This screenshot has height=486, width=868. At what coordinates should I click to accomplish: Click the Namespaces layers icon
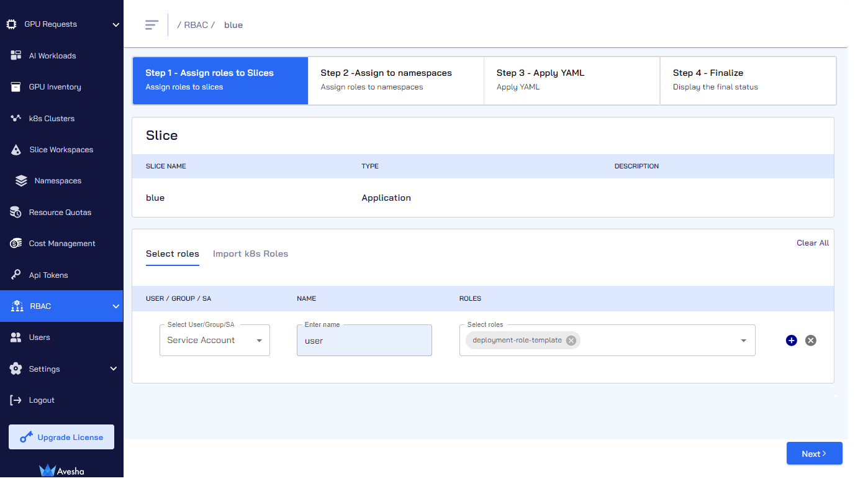22,181
